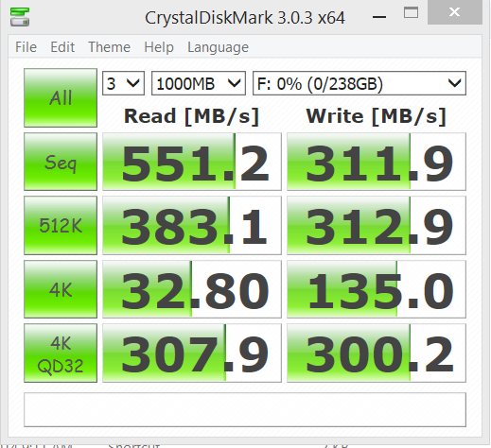491x448 pixels.
Task: Open the test count dropdown showing 3
Action: [123, 83]
